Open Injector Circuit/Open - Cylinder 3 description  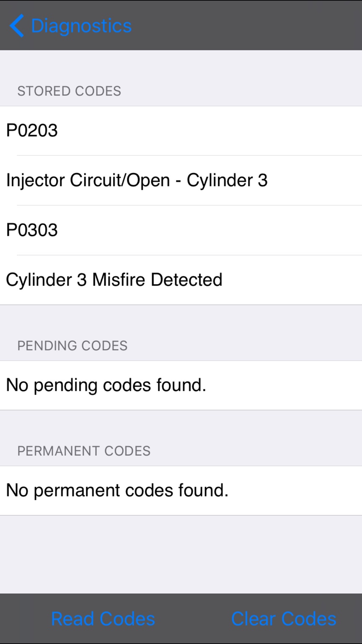(181, 180)
